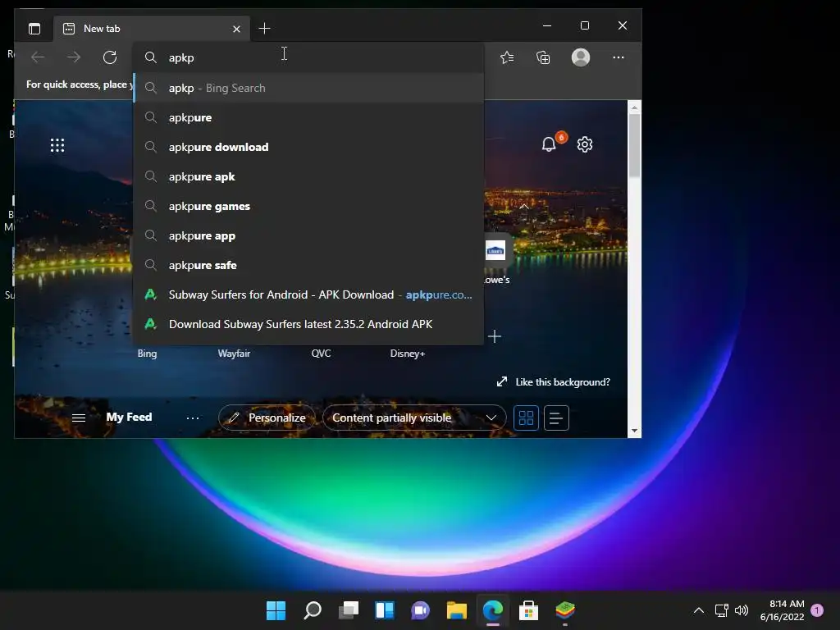This screenshot has width=840, height=630.
Task: Open Settings and more ellipsis menu
Action: [x=619, y=57]
